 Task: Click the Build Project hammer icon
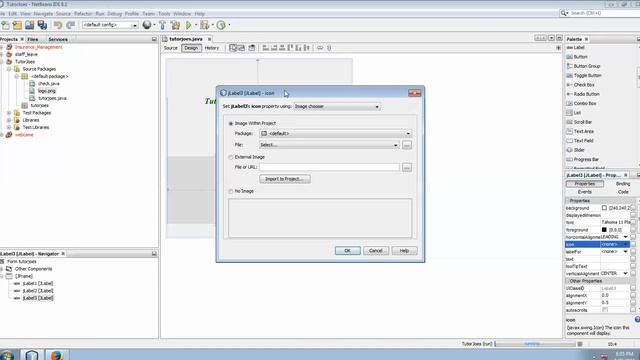point(162,25)
